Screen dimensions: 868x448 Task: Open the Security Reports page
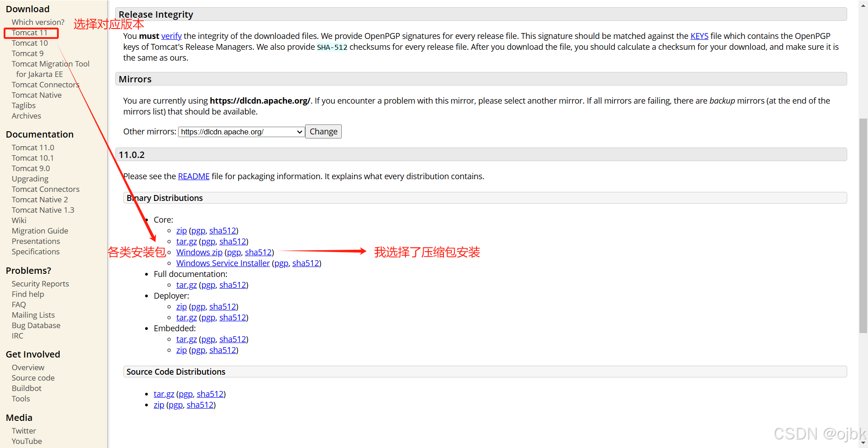(x=40, y=284)
